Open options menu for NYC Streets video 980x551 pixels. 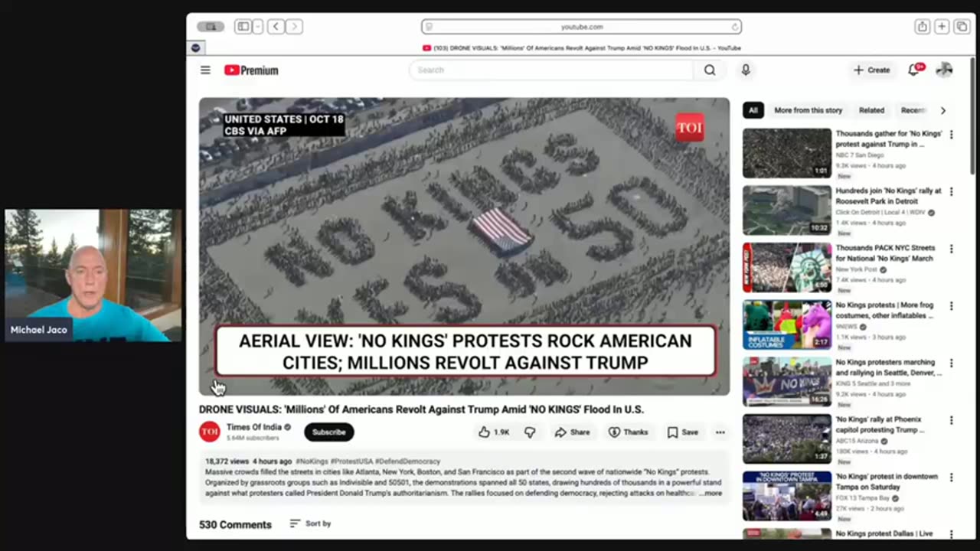[x=952, y=249]
